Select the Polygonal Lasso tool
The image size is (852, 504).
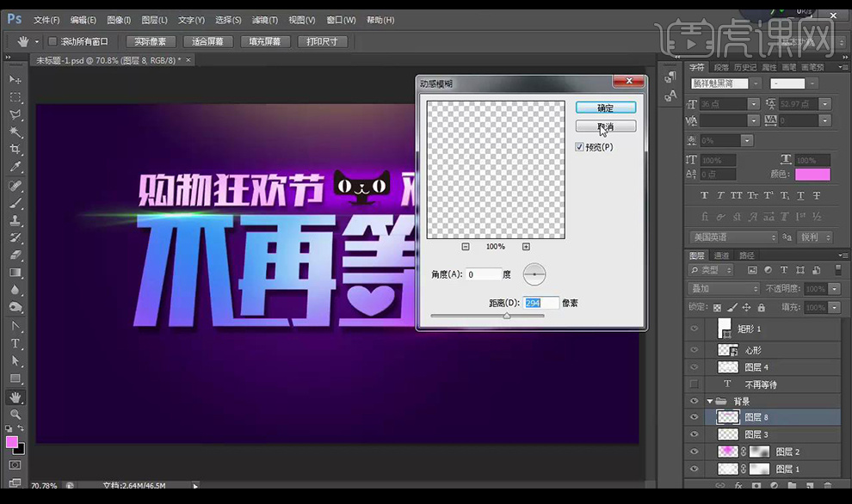tap(15, 114)
